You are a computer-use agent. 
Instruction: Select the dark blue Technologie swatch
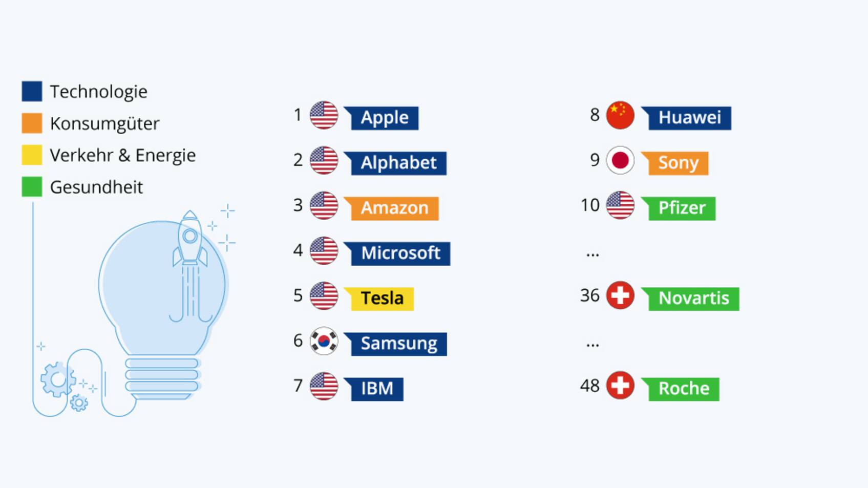(x=32, y=91)
